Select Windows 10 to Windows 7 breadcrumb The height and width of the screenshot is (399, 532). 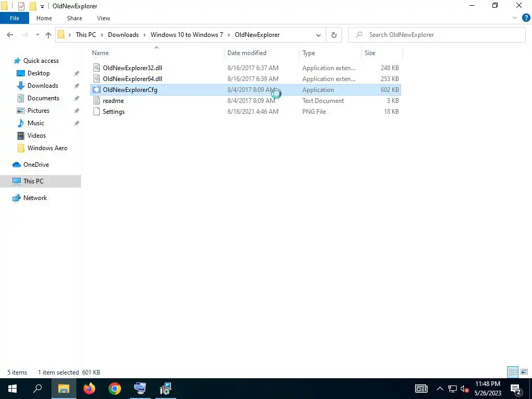click(x=187, y=35)
